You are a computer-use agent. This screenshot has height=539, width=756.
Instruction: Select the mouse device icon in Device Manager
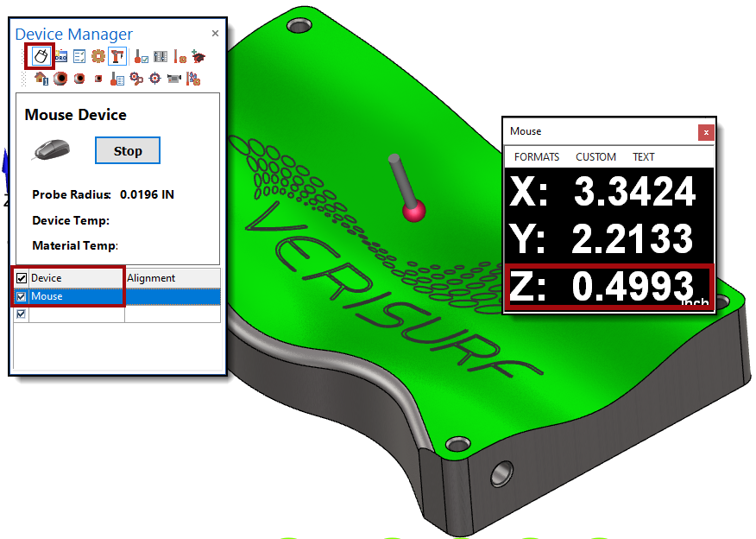[41, 56]
